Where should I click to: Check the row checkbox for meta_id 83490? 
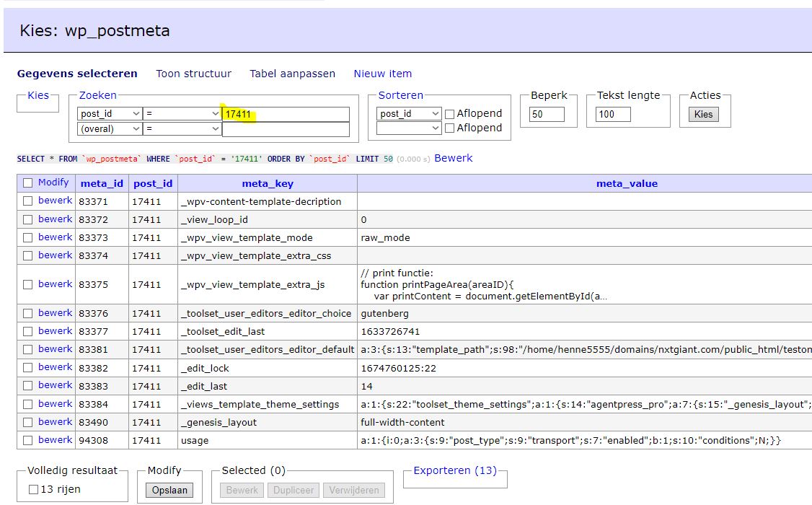[28, 422]
